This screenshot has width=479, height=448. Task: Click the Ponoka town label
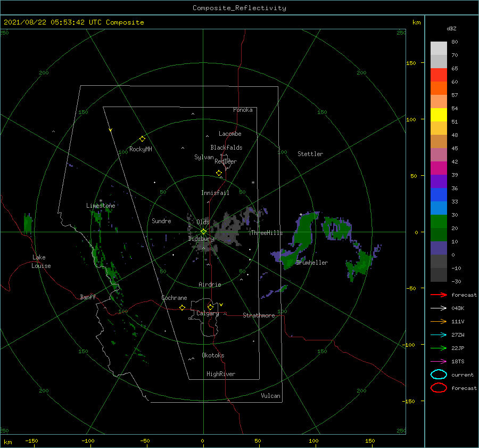[x=243, y=110]
